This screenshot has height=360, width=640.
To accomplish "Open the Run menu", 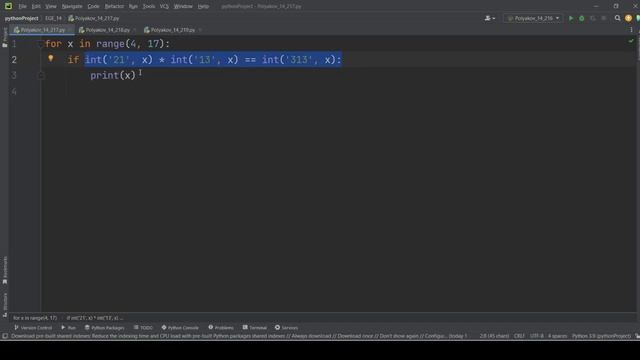I will click(x=133, y=7).
